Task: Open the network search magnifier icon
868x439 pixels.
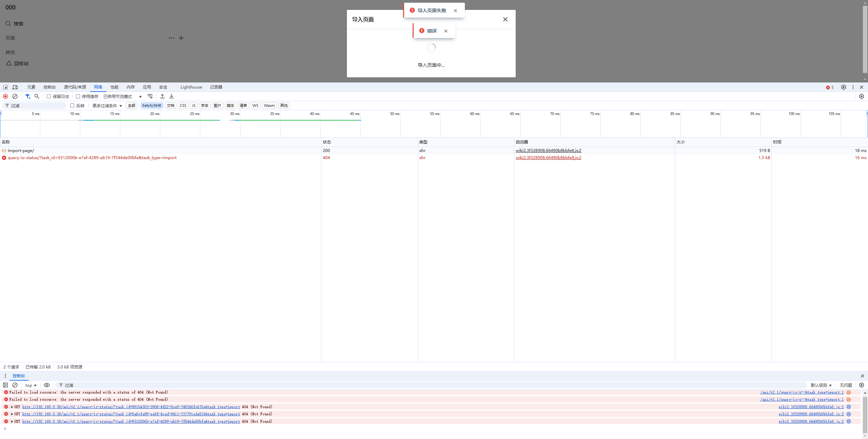Action: 37,96
